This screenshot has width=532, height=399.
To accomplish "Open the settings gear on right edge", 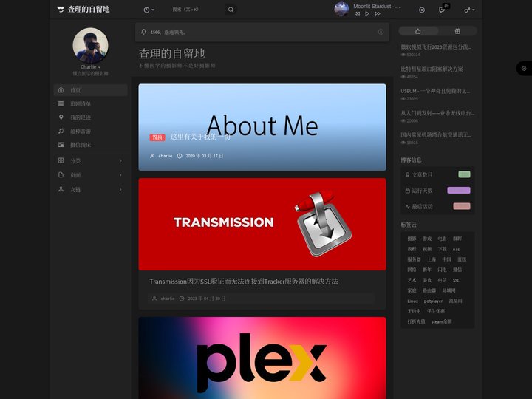I will pos(524,69).
